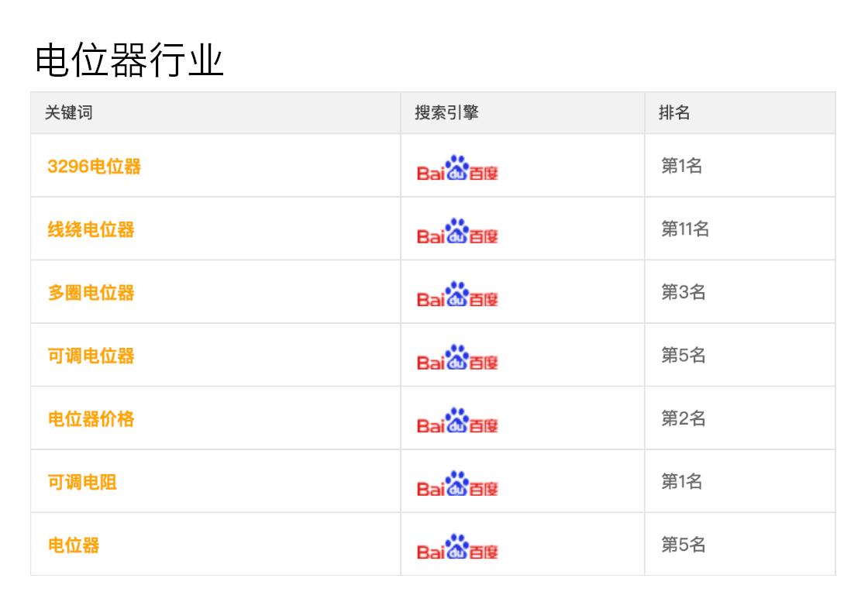Click Baidu logo in 电位器价格 row
This screenshot has height=609, width=868.
pos(457,420)
